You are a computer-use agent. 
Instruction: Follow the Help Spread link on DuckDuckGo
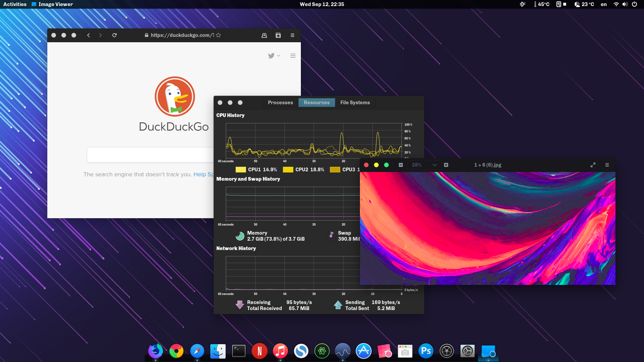[x=203, y=174]
